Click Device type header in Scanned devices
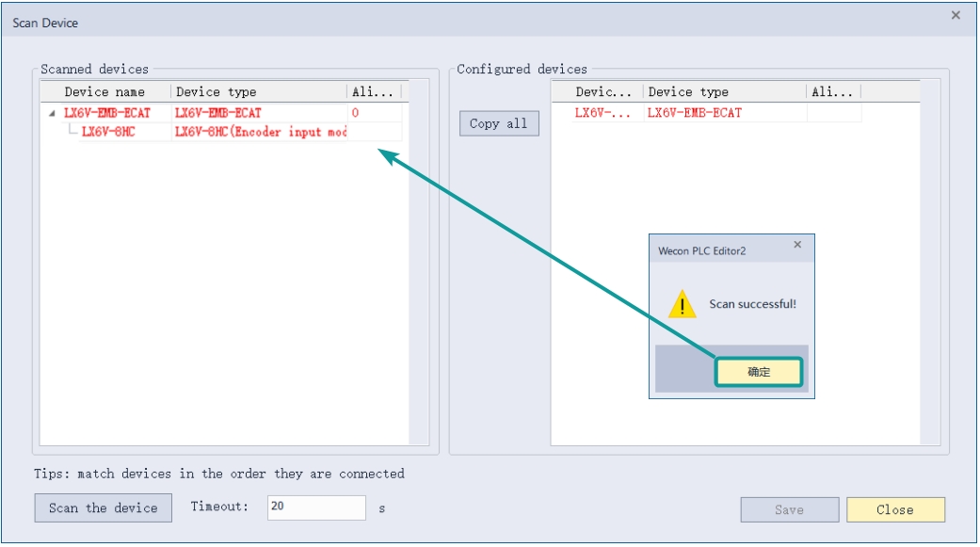The height and width of the screenshot is (547, 980). tap(217, 92)
